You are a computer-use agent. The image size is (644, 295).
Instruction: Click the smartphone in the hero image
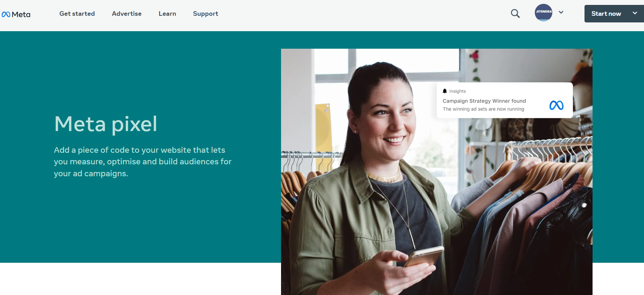coord(424,256)
